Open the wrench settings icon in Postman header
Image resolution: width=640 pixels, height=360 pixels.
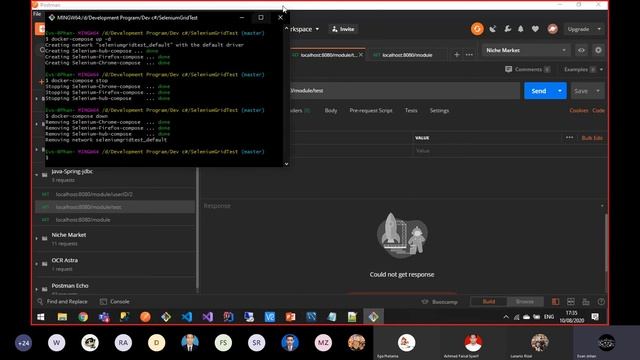pyautogui.click(x=507, y=29)
